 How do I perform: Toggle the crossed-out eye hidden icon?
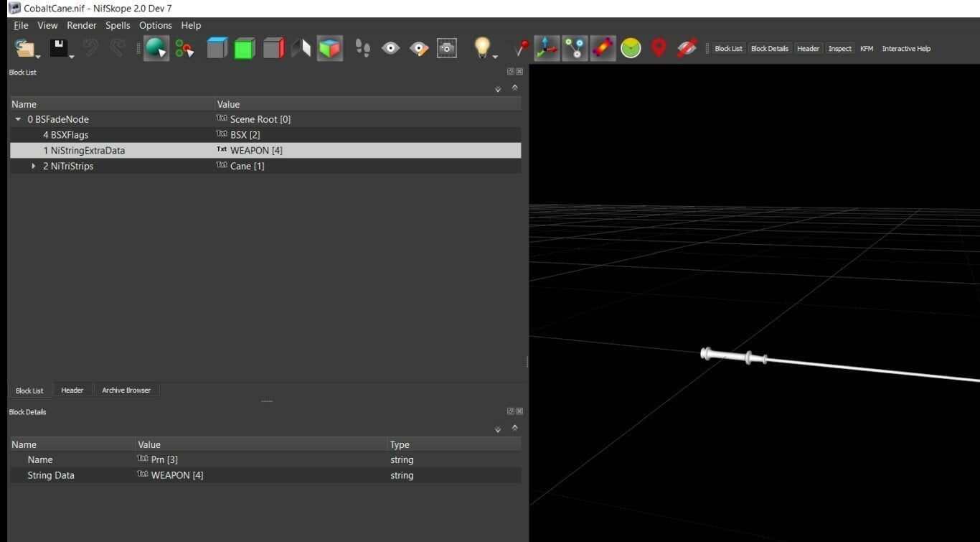687,48
